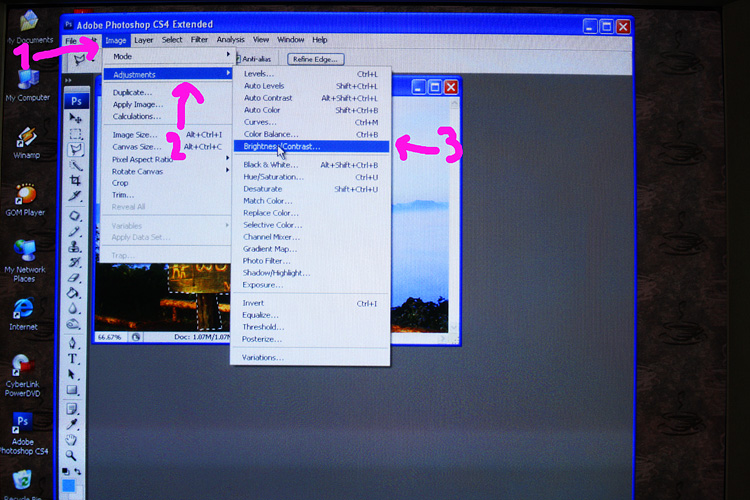Open the Window menu
Viewport: 750px width, 500px height.
[x=290, y=40]
